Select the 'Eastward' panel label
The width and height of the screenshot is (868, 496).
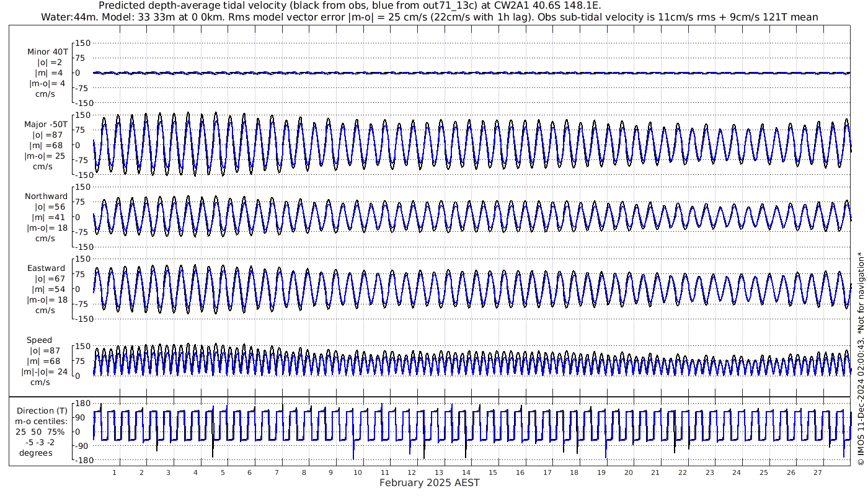(x=46, y=268)
